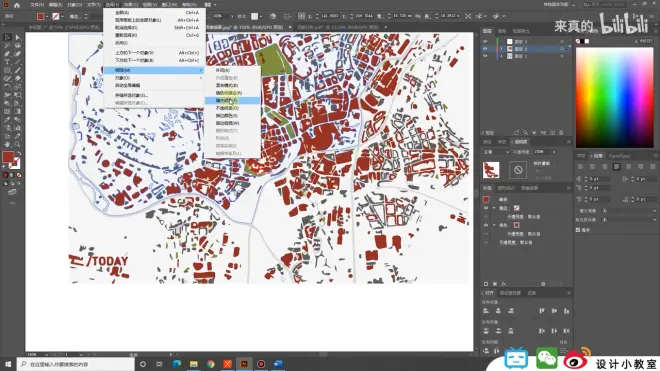Click the Windows taskbar search box

pos(76,364)
